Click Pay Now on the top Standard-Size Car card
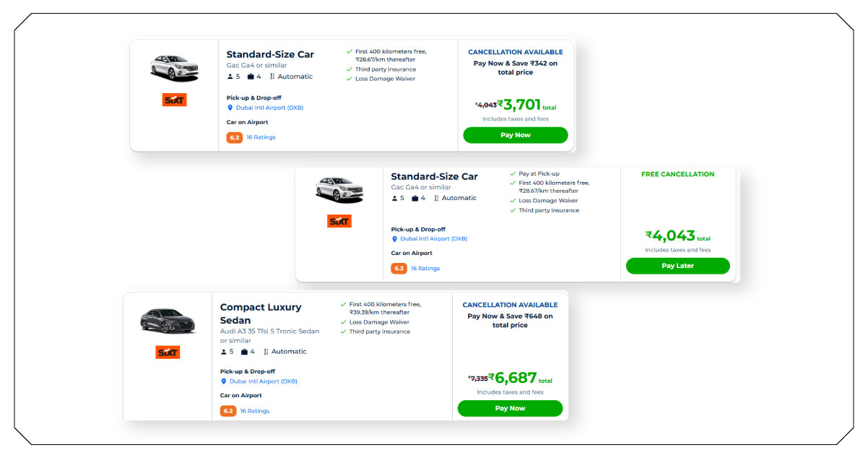 point(515,135)
